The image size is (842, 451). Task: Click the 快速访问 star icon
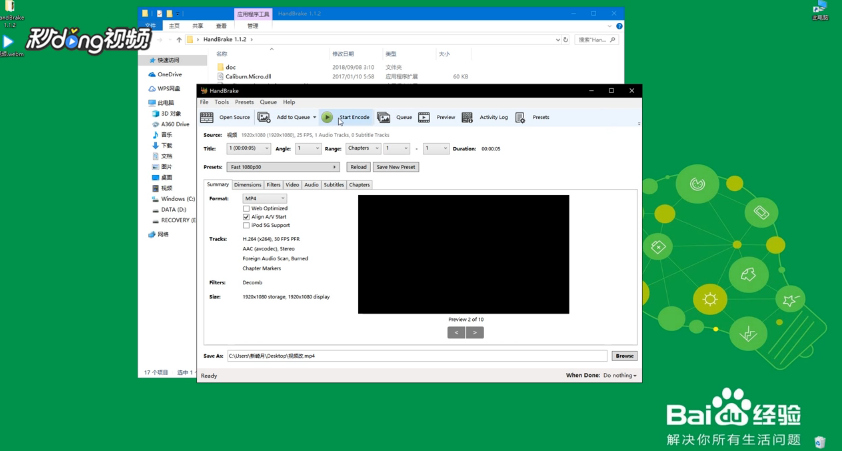pos(153,60)
